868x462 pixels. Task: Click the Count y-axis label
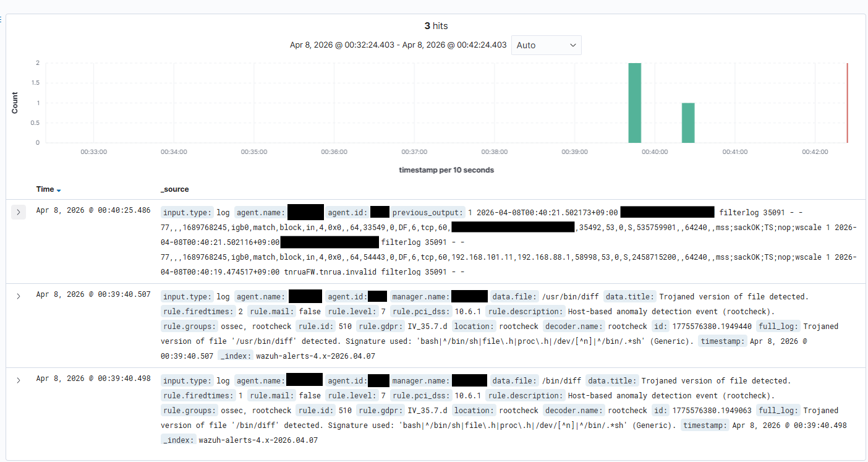[x=15, y=103]
